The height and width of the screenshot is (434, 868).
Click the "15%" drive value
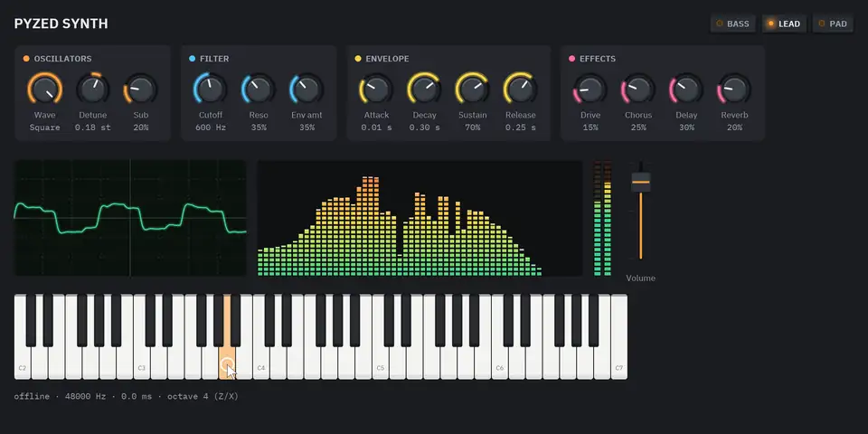click(x=590, y=127)
